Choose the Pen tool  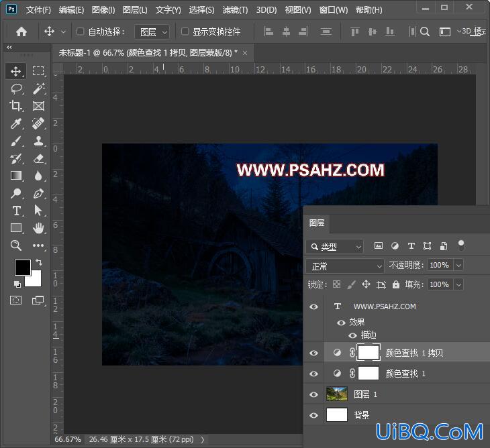click(x=38, y=194)
